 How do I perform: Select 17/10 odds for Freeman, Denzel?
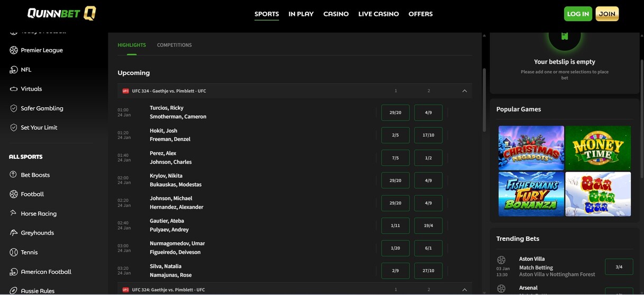click(428, 135)
